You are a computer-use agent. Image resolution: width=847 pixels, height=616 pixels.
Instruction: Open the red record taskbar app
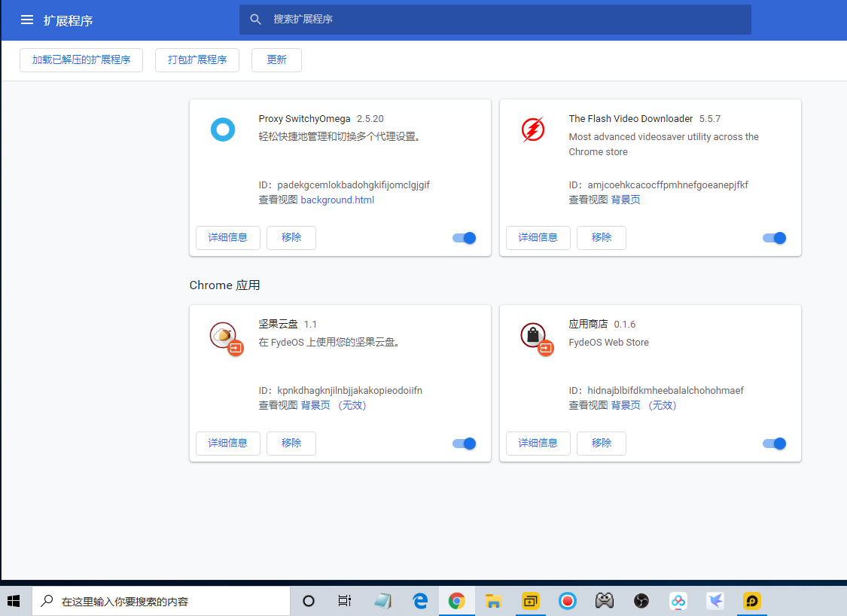pos(567,601)
